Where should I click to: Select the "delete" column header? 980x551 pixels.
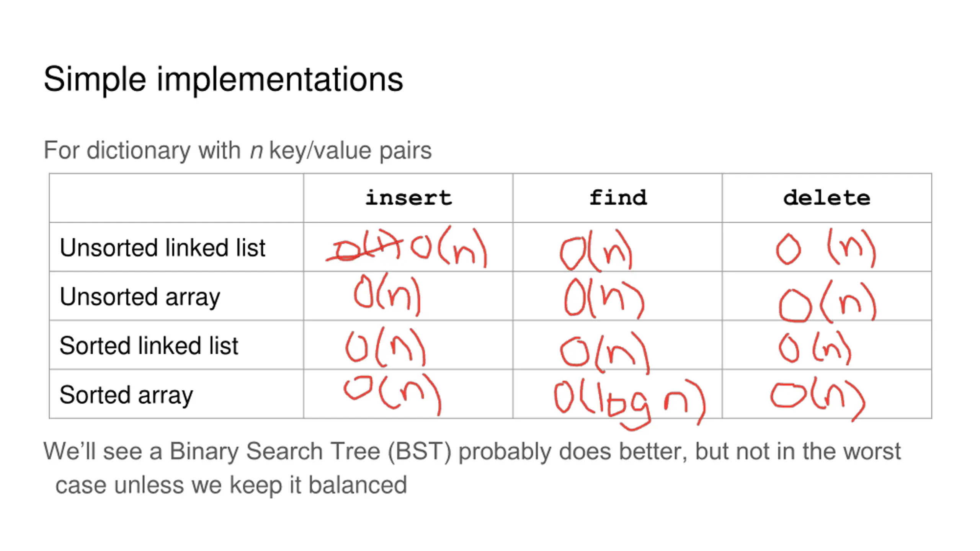(827, 198)
